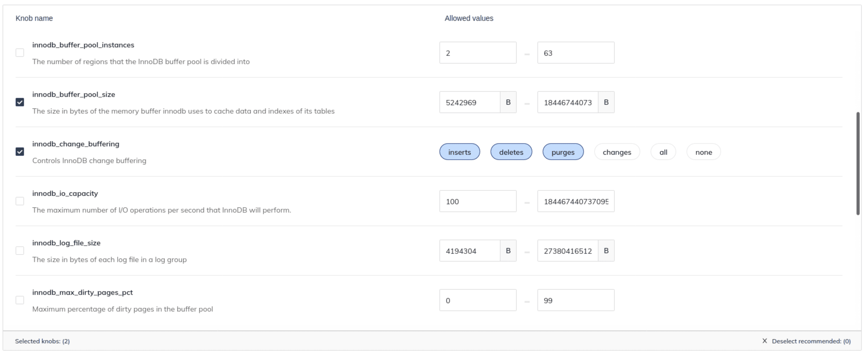The width and height of the screenshot is (868, 360).
Task: Open the B unit selector for log file size minimum
Action: (508, 251)
